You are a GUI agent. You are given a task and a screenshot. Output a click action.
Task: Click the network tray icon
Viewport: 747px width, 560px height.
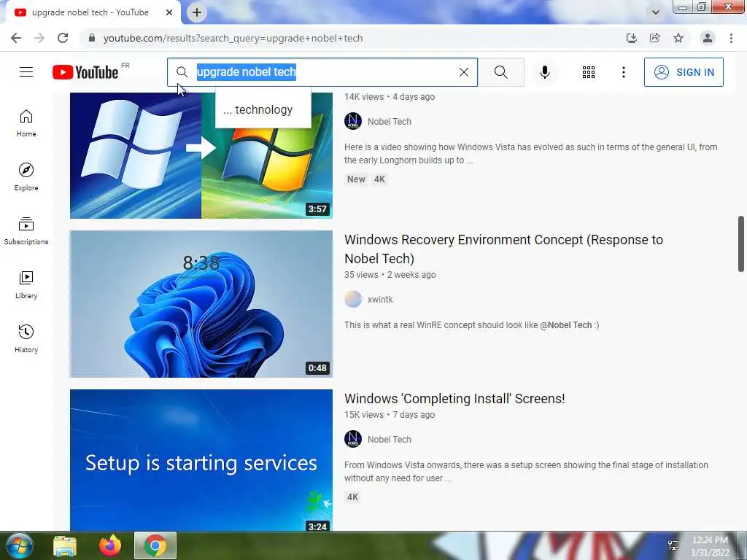673,545
